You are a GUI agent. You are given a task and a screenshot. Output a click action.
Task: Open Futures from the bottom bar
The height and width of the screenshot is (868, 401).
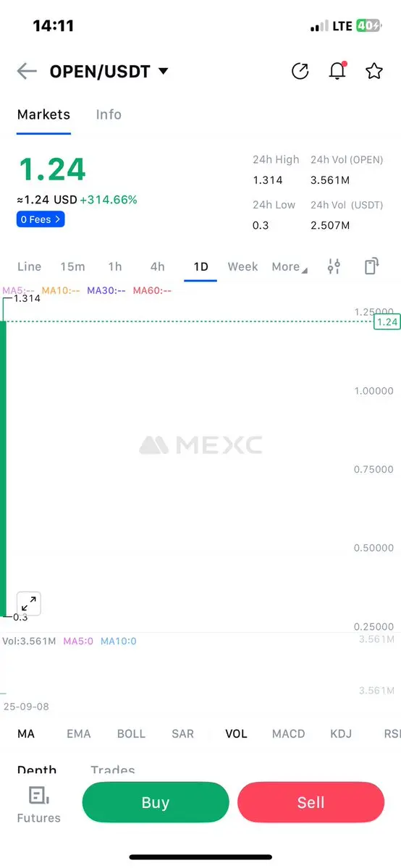click(x=39, y=805)
